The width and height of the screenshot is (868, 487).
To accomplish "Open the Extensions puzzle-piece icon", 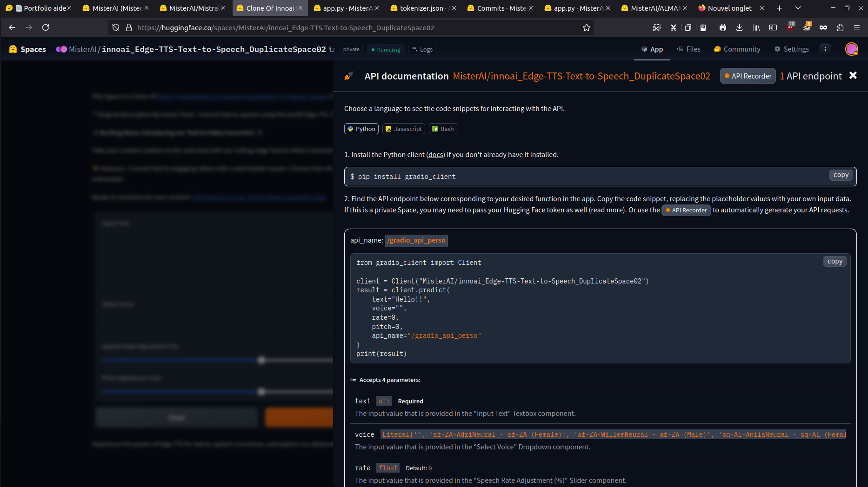I will (840, 27).
